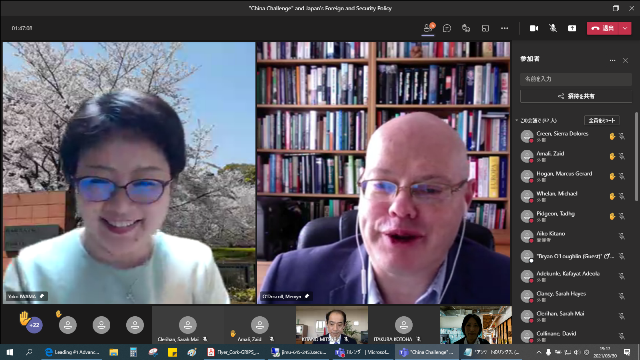This screenshot has width=640, height=360.
Task: Toggle the camera on or off
Action: pos(533,28)
